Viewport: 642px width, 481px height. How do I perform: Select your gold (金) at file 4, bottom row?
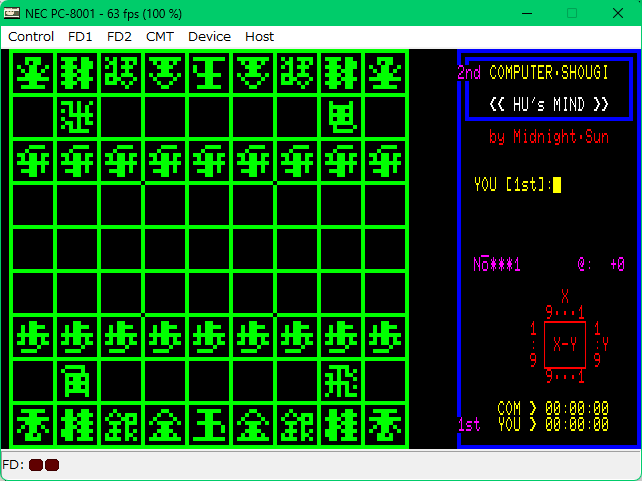(x=253, y=426)
